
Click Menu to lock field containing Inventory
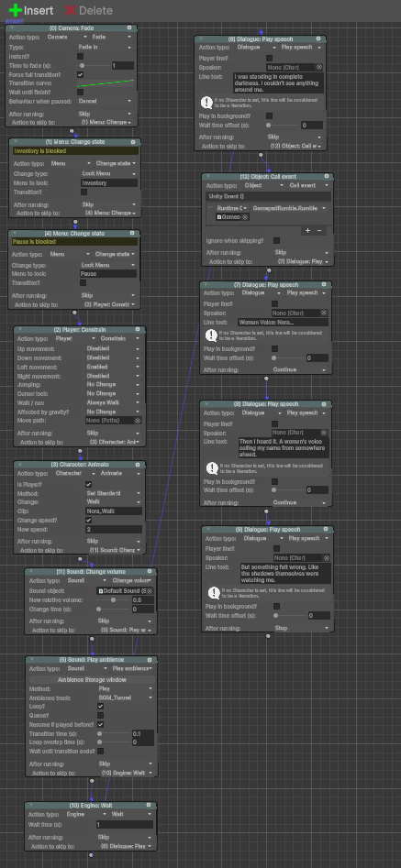tap(108, 182)
